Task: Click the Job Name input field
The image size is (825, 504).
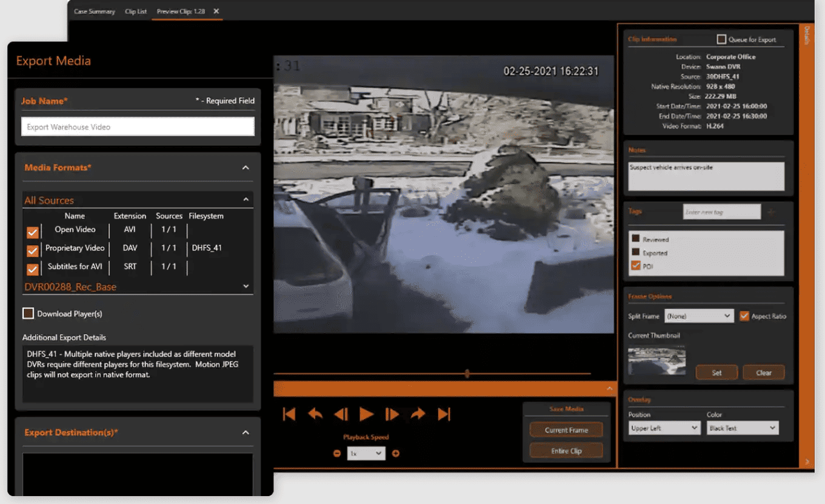Action: (138, 127)
